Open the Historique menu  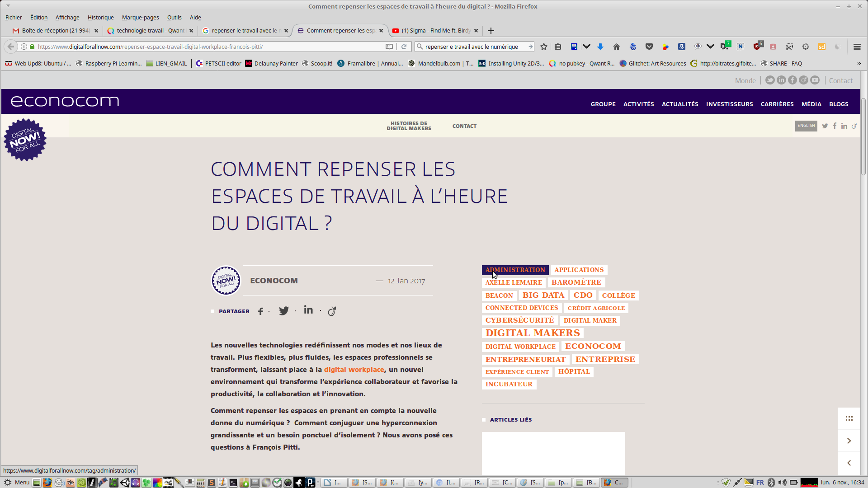click(100, 17)
